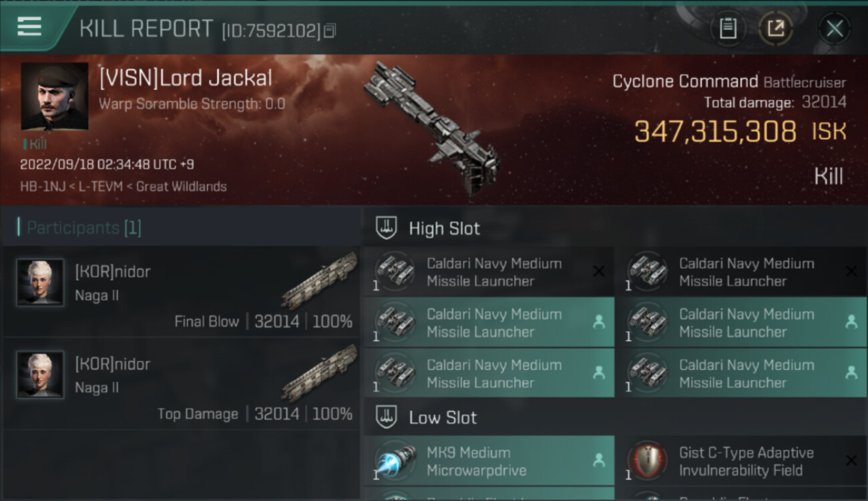Close the Kill Report window
The height and width of the screenshot is (501, 868).
(x=835, y=28)
